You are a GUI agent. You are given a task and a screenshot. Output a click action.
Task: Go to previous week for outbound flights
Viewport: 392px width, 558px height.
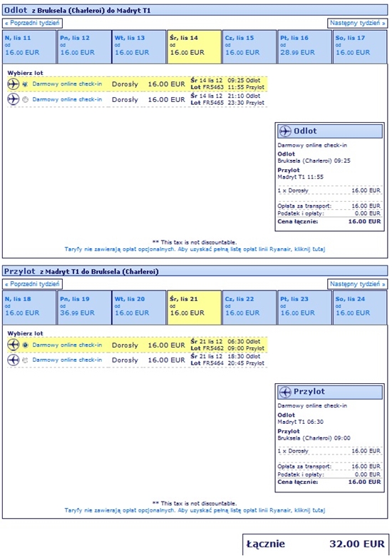pos(32,23)
